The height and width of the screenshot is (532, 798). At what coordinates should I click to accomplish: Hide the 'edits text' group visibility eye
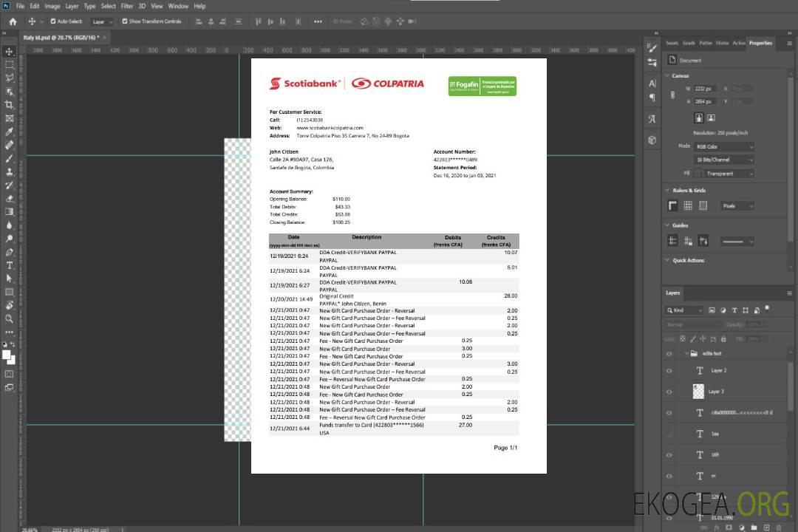click(669, 354)
